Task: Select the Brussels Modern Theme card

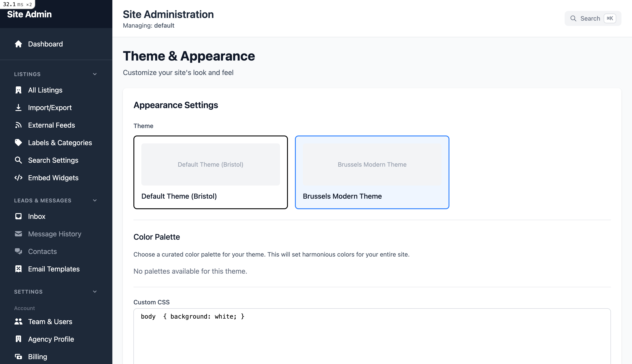Action: [372, 172]
